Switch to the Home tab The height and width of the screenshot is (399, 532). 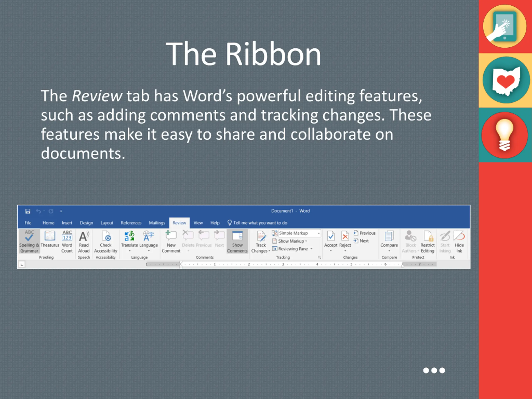tap(48, 223)
